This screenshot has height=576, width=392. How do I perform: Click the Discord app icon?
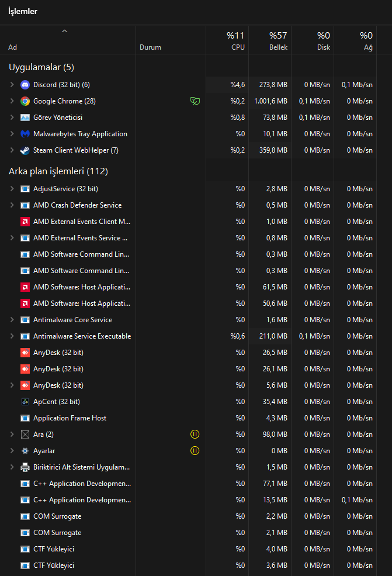[25, 85]
